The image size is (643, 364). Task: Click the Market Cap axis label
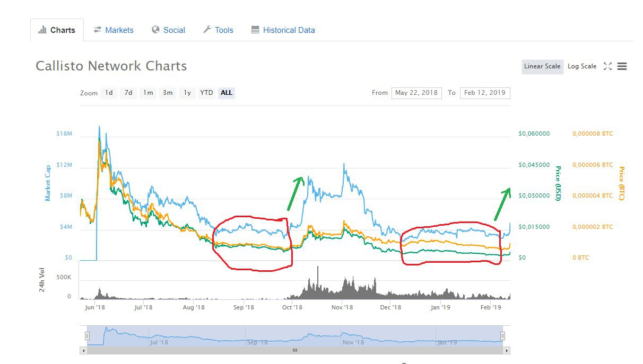(48, 183)
